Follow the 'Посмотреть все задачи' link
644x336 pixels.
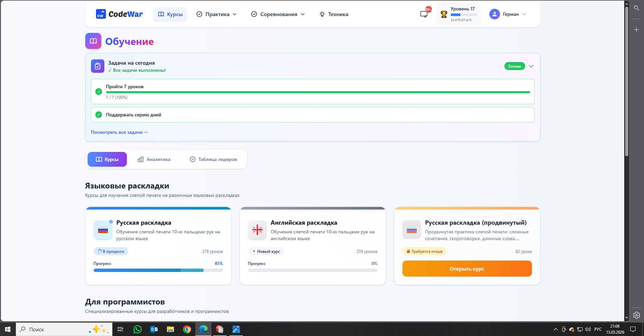[x=119, y=132]
